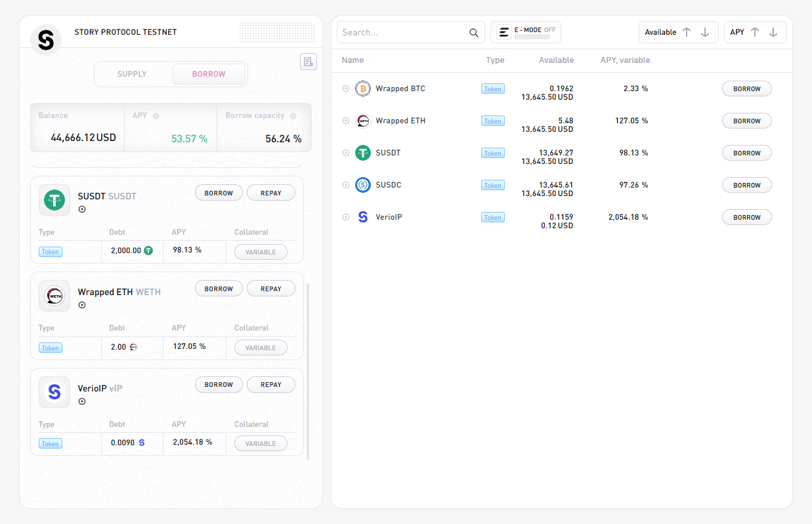Sort APY ascending with up arrow
This screenshot has width=812, height=524.
click(x=755, y=32)
